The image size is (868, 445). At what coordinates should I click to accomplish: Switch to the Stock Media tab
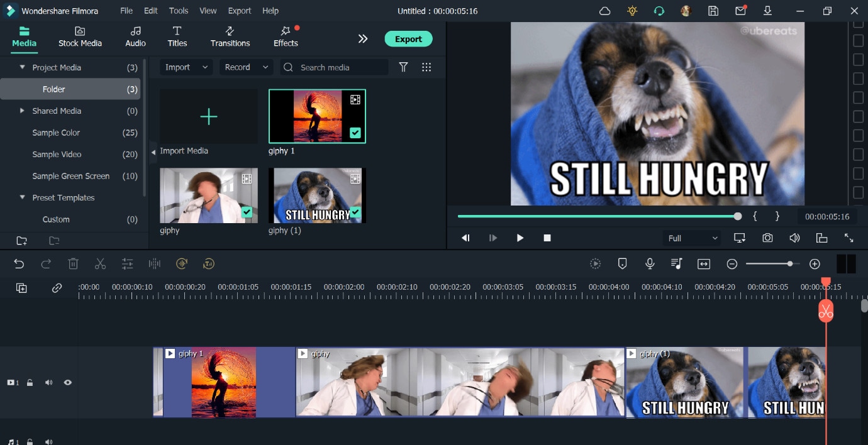click(x=80, y=37)
